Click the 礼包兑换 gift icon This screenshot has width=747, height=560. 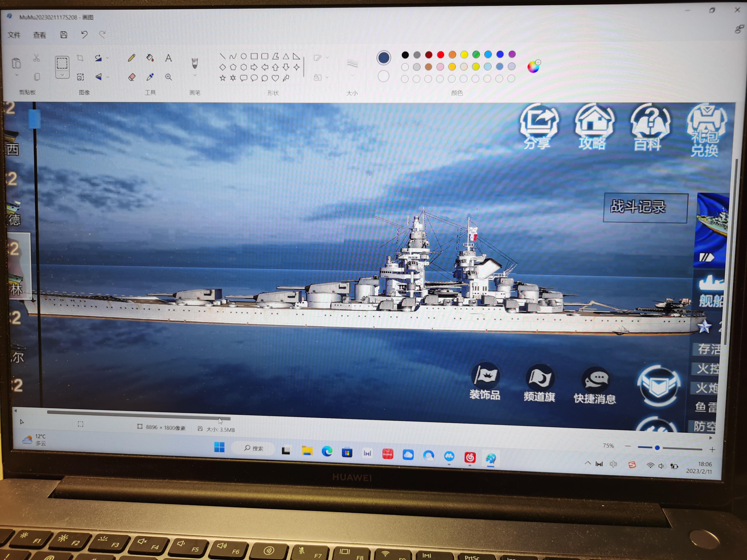pyautogui.click(x=706, y=130)
